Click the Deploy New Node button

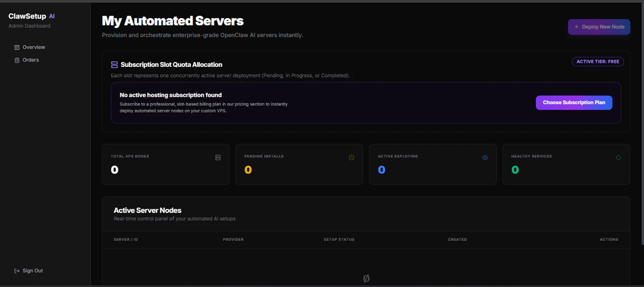point(599,27)
